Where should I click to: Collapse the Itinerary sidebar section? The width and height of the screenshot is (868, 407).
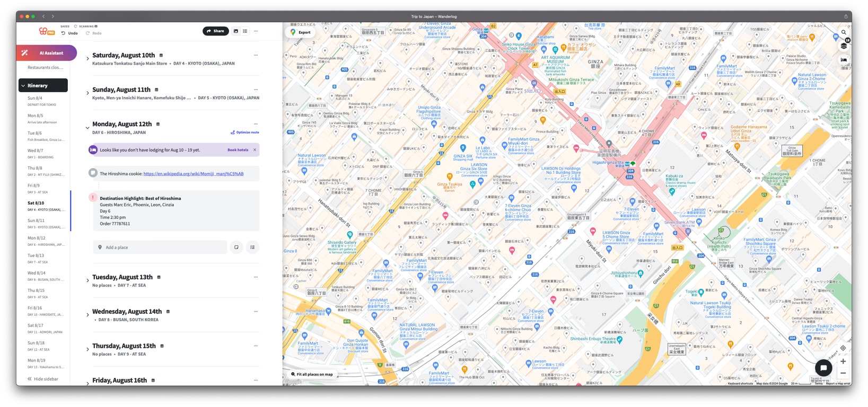pos(23,85)
